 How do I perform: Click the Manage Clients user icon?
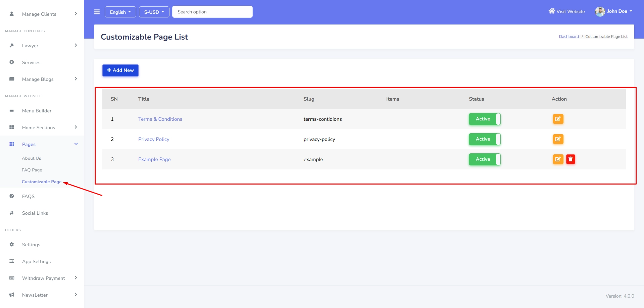point(12,14)
